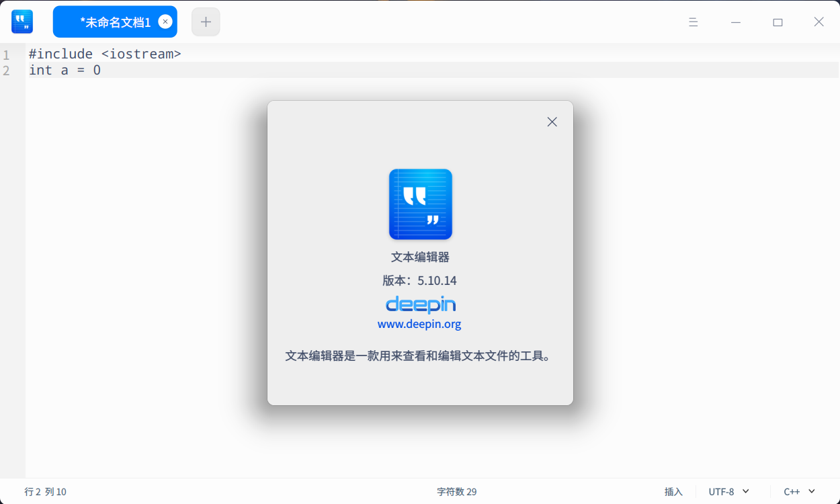
Task: Click the 行2 列10 cursor position indicator
Action: [x=45, y=491]
